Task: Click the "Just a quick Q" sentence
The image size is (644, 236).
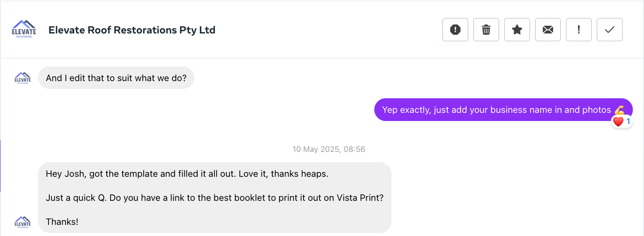Action: pyautogui.click(x=214, y=198)
